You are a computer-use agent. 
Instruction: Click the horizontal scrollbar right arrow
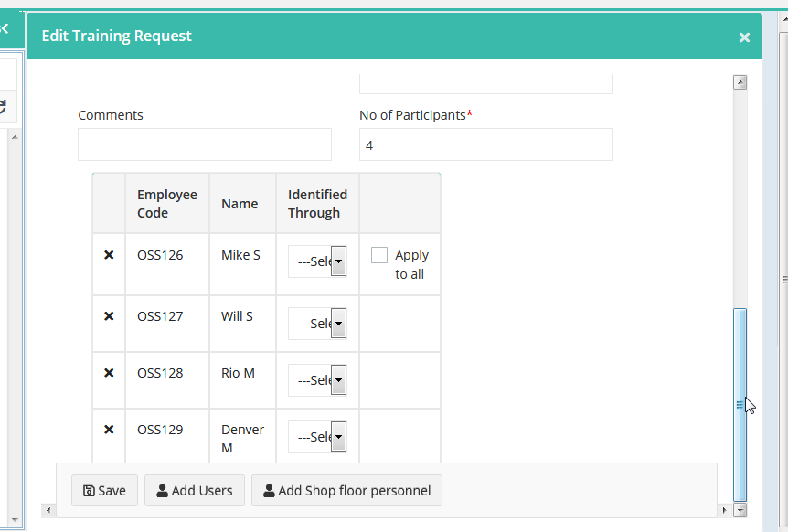[x=724, y=510]
